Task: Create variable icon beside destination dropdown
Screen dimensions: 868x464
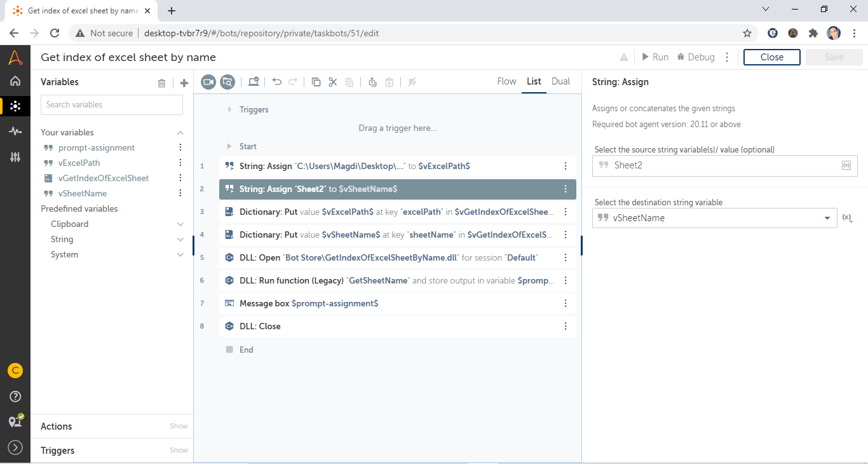Action: tap(847, 218)
